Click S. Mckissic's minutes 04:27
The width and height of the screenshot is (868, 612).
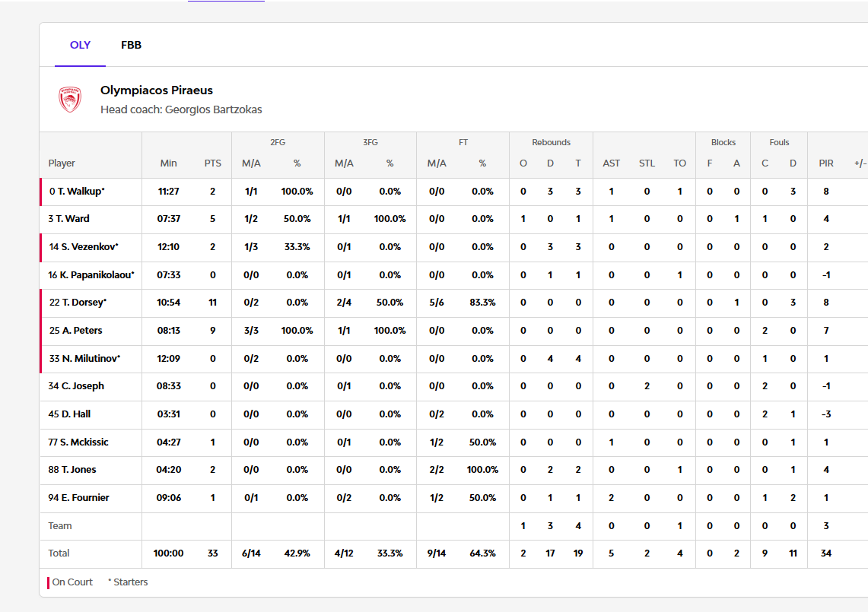[168, 442]
